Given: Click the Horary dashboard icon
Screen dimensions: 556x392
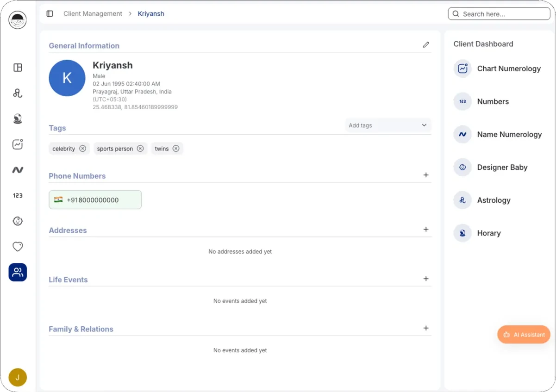Looking at the screenshot, I should [x=462, y=233].
